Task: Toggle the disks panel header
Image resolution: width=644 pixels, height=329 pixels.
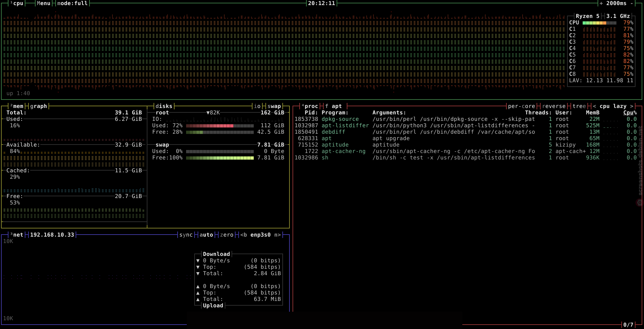Action: click(164, 106)
